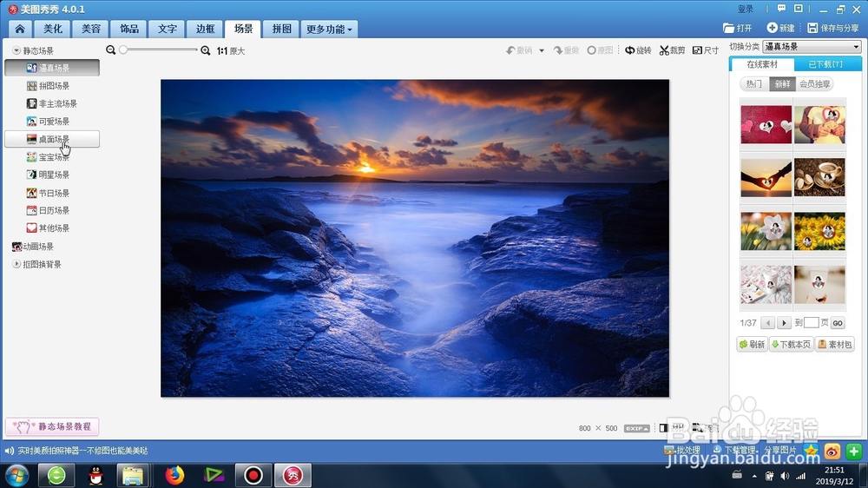The width and height of the screenshot is (868, 488).
Task: Click the 原图 original image button
Action: tap(600, 50)
